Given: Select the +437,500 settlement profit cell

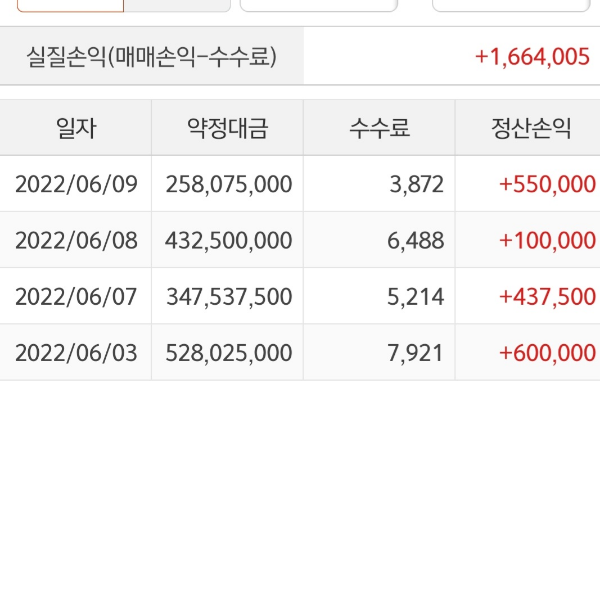Looking at the screenshot, I should coord(546,296).
